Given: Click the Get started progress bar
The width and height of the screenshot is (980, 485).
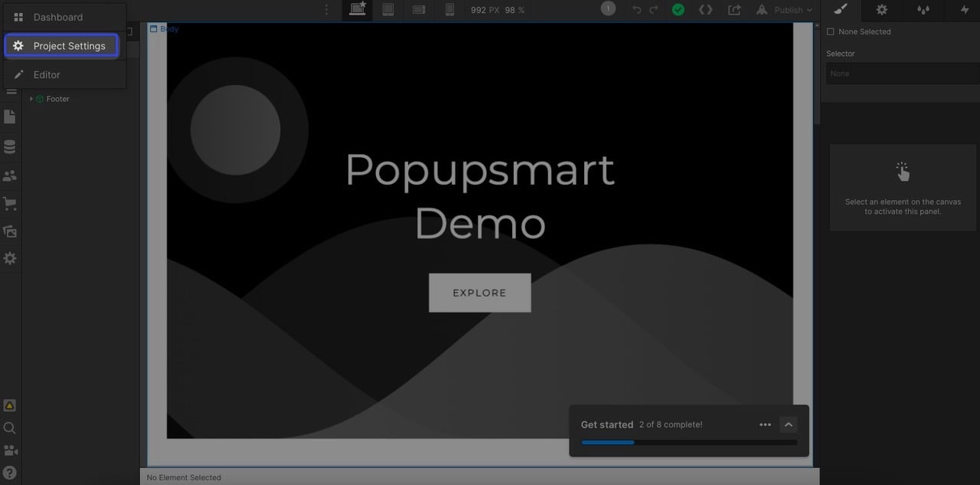Looking at the screenshot, I should 689,442.
